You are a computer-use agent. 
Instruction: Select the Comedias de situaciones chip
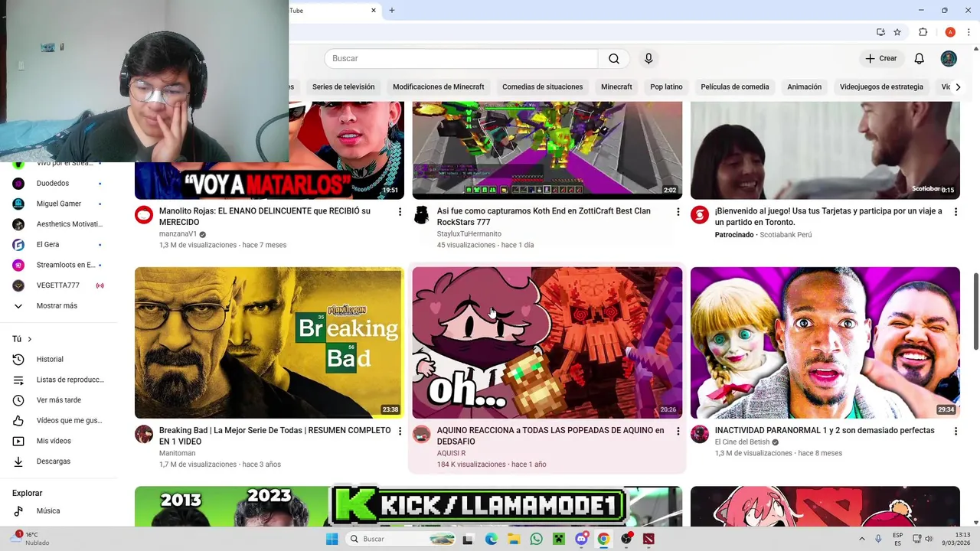click(542, 86)
